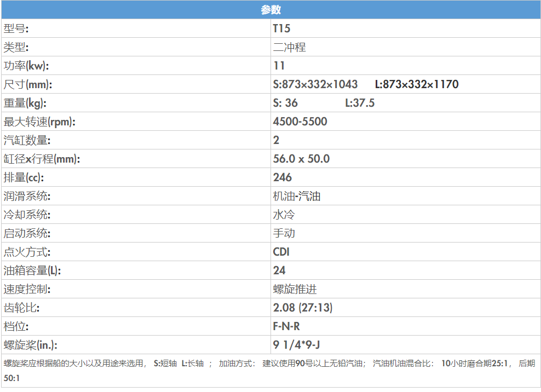The image size is (541, 392).
Task: Click the tank capacity value 24
Action: coord(279,270)
